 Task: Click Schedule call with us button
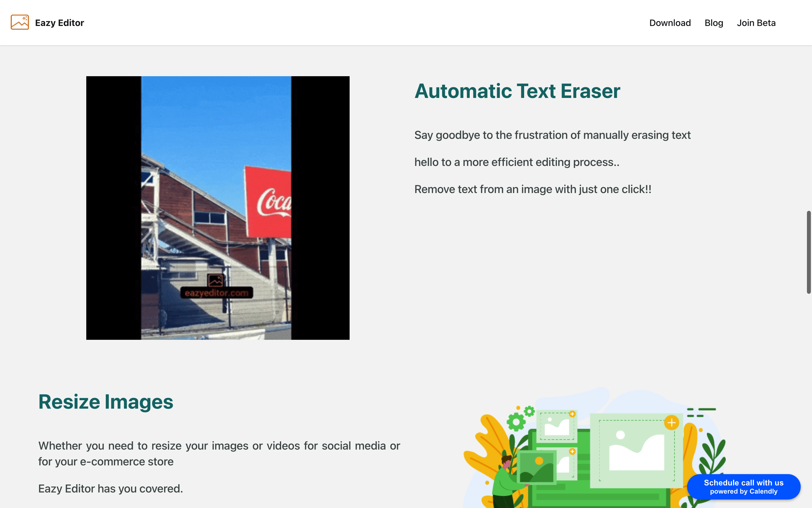743,487
